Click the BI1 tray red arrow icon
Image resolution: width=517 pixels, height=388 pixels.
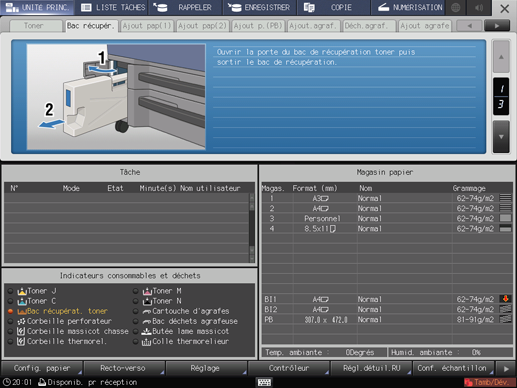(x=505, y=299)
